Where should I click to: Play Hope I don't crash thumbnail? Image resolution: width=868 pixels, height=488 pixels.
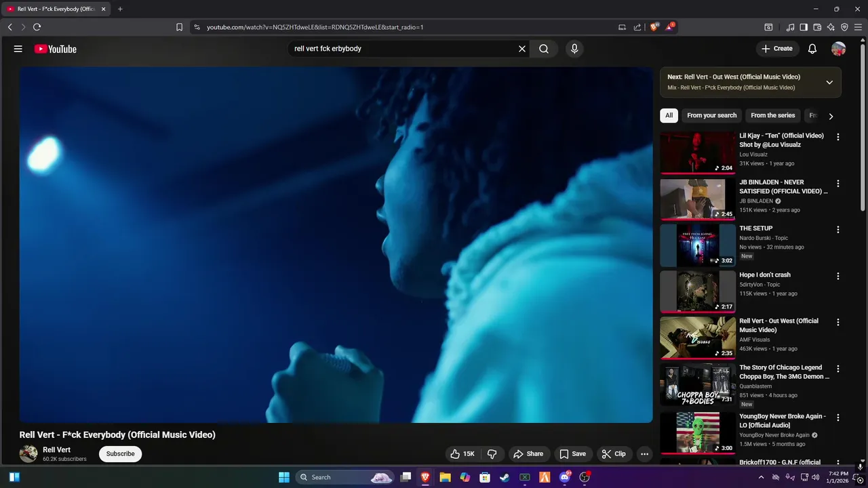click(698, 292)
